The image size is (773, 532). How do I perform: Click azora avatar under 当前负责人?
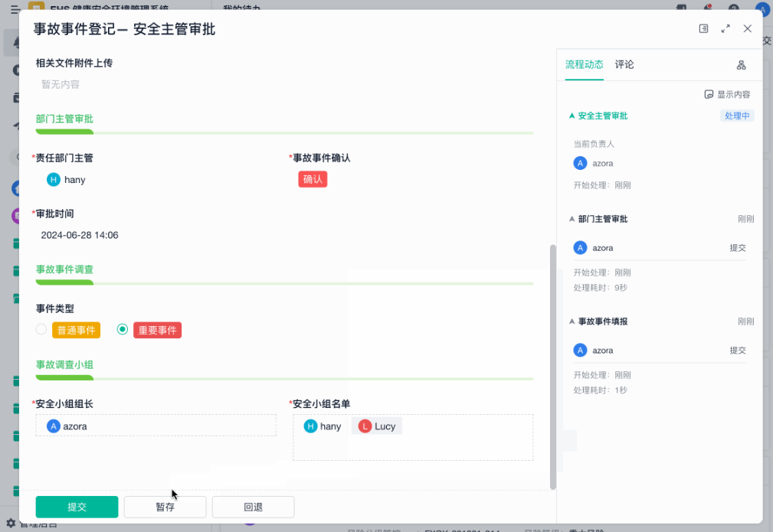pyautogui.click(x=580, y=163)
